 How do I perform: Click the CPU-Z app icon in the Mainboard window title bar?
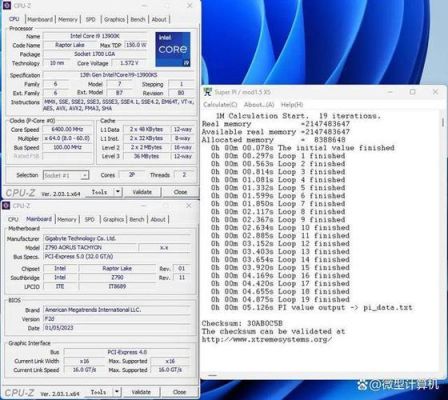pyautogui.click(x=6, y=205)
